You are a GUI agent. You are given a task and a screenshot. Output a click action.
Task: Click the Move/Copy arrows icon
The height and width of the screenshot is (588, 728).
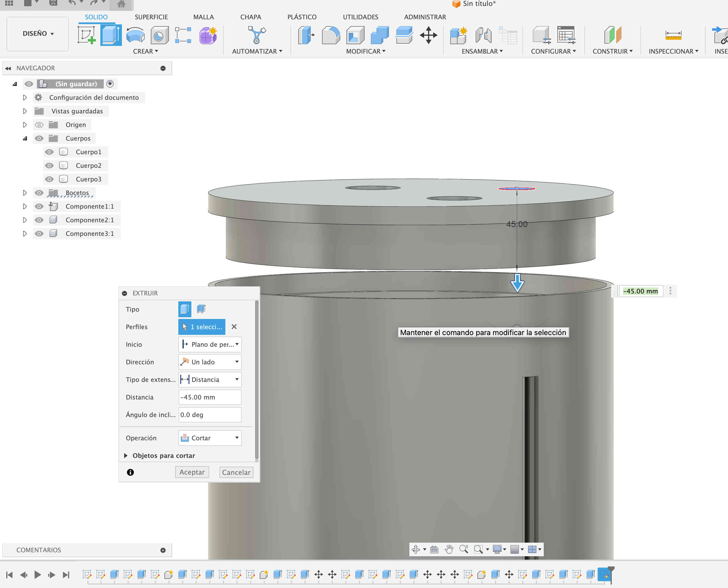click(x=428, y=35)
